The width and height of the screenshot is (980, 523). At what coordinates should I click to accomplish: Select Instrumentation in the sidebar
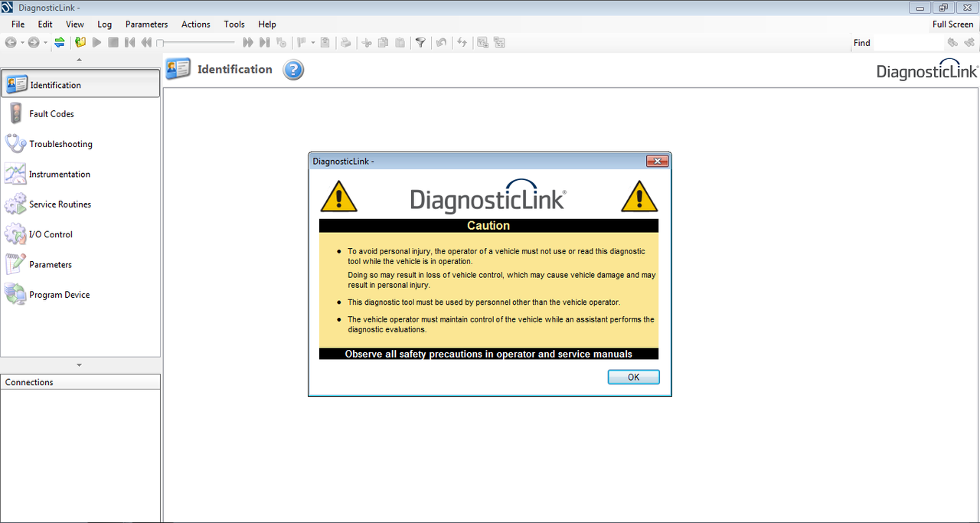coord(80,175)
